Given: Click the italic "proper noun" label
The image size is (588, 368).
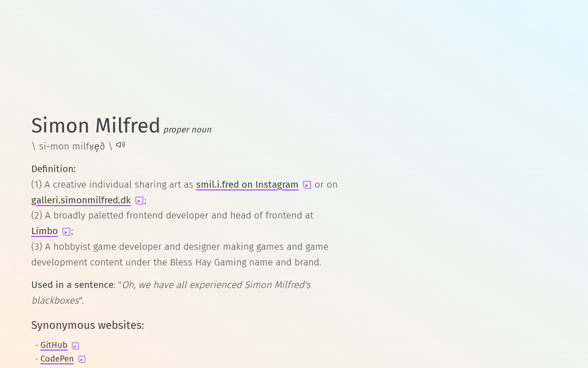Looking at the screenshot, I should click(x=187, y=130).
